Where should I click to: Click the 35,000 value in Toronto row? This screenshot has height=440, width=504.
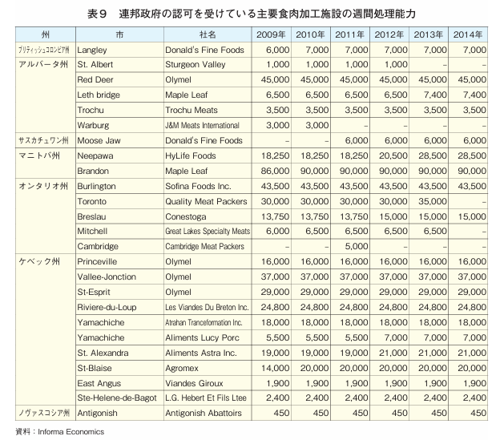click(433, 201)
